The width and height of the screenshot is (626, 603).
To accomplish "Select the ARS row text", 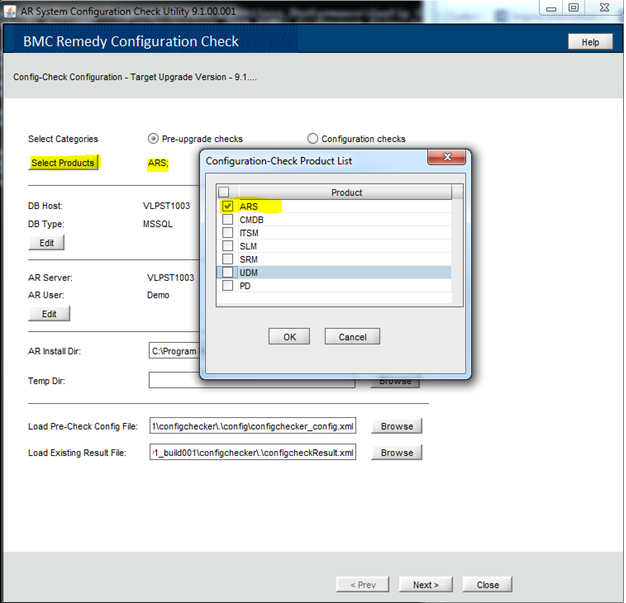I will [x=249, y=206].
